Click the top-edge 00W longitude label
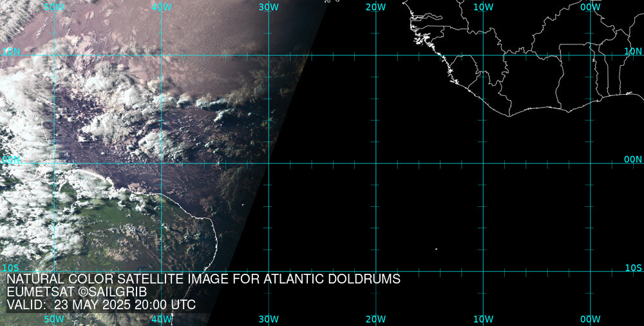Viewport: 644px width, 326px height. 591,7
